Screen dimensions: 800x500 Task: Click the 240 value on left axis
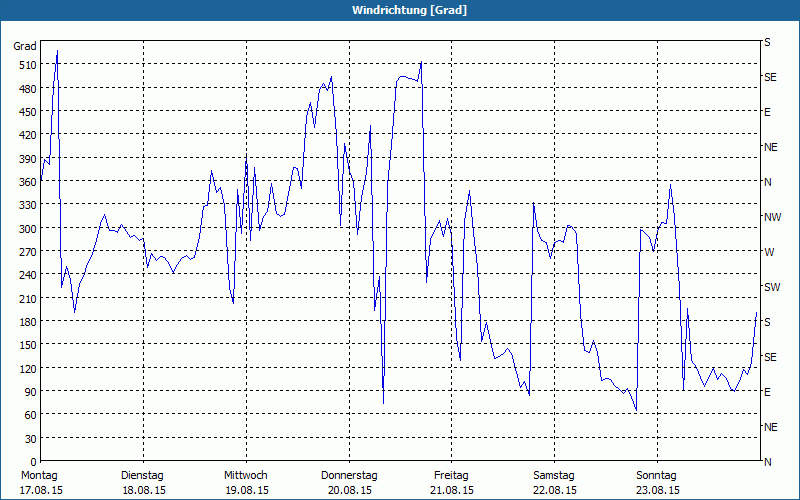[28, 276]
